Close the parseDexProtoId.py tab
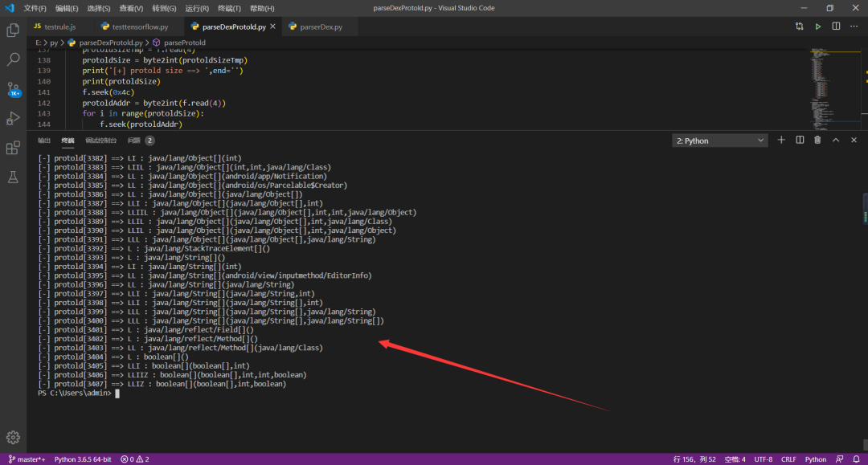The image size is (868, 465). (x=273, y=27)
